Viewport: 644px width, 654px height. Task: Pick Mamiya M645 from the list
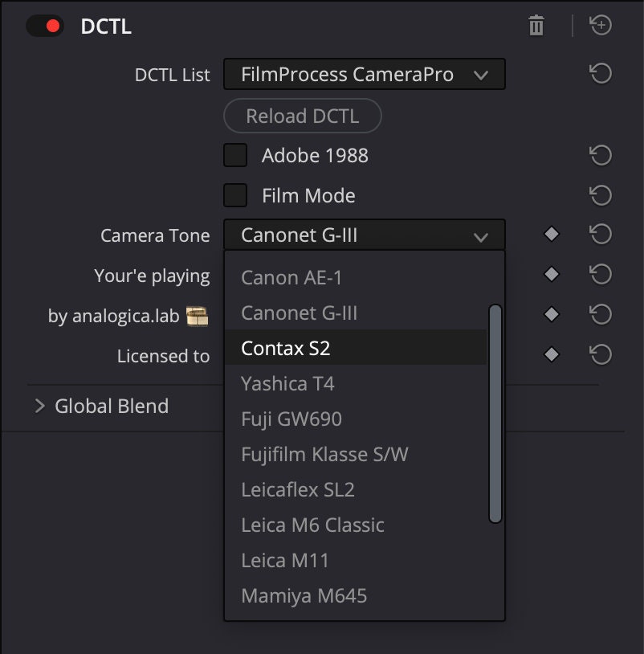pyautogui.click(x=356, y=595)
